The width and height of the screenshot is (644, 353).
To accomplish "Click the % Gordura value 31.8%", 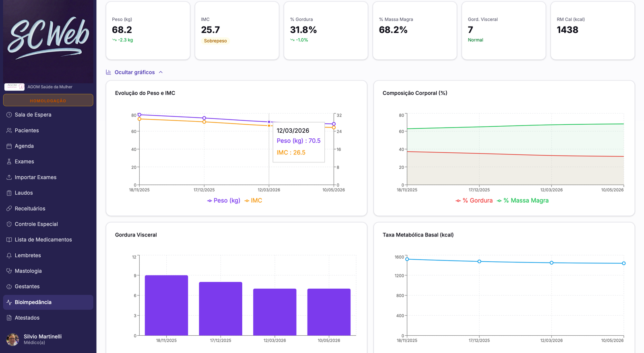I will [x=303, y=30].
